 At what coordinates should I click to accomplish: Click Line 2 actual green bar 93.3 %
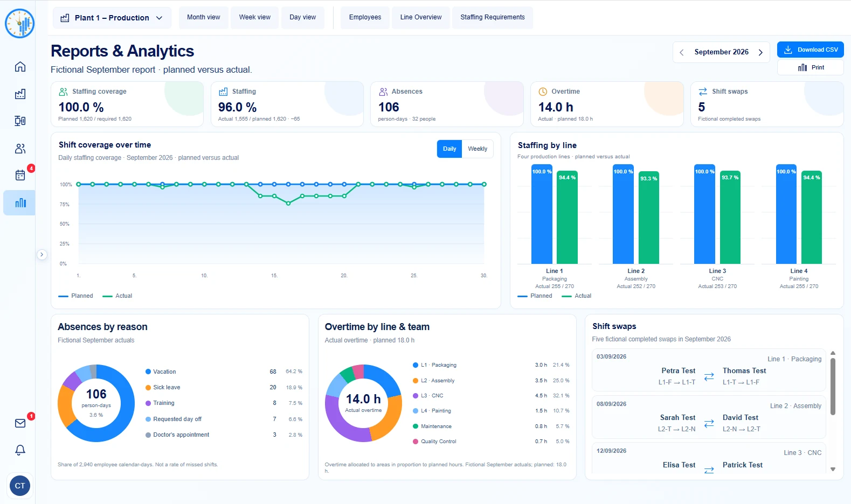648,217
